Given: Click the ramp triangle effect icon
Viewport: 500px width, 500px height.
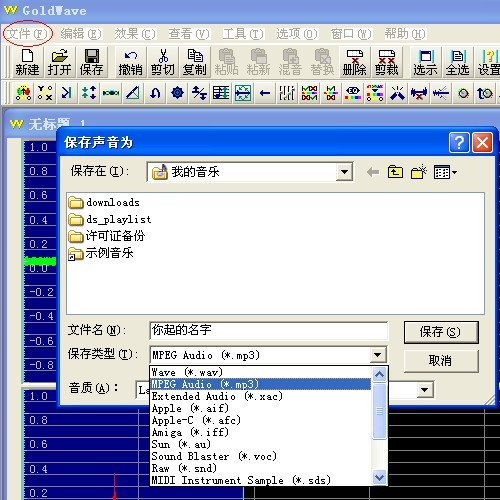Looking at the screenshot, I should [x=133, y=93].
